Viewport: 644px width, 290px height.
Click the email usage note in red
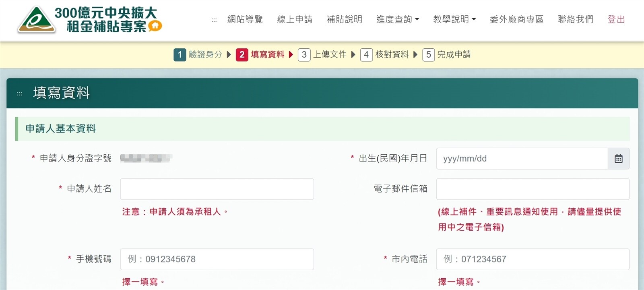click(x=530, y=220)
